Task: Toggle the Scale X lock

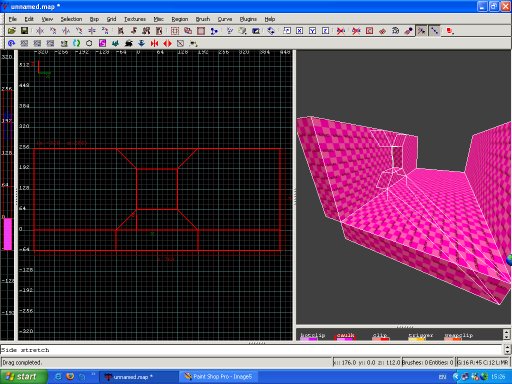Action: 300,31
